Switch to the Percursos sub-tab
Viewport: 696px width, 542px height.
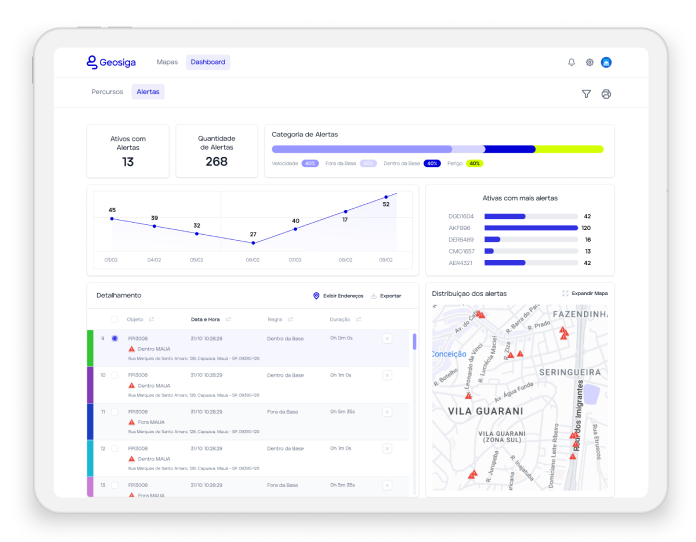(107, 92)
